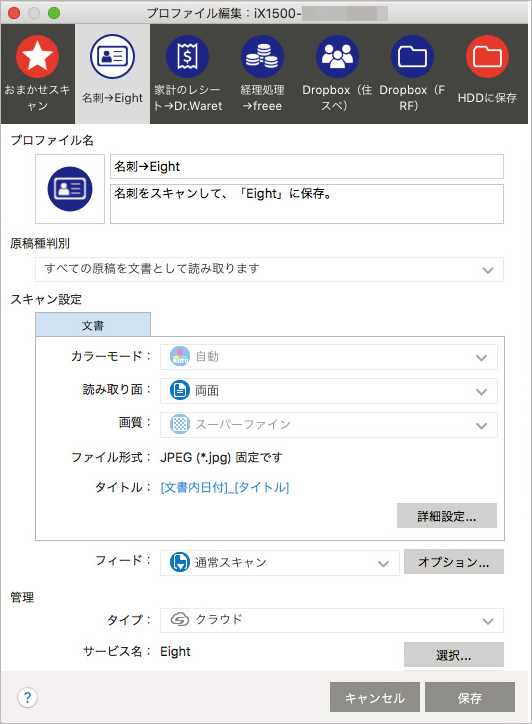The height and width of the screenshot is (724, 532).
Task: Click the 保存 button
Action: tap(470, 697)
